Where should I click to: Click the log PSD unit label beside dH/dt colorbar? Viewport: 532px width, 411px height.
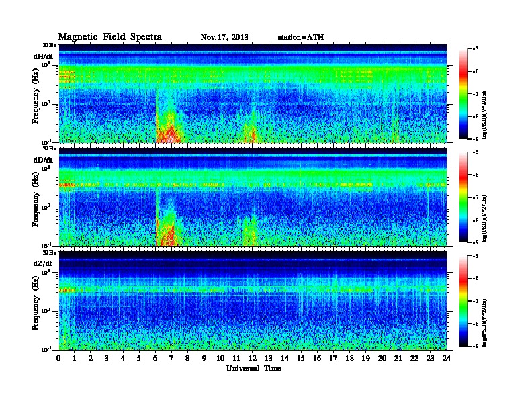pos(485,115)
